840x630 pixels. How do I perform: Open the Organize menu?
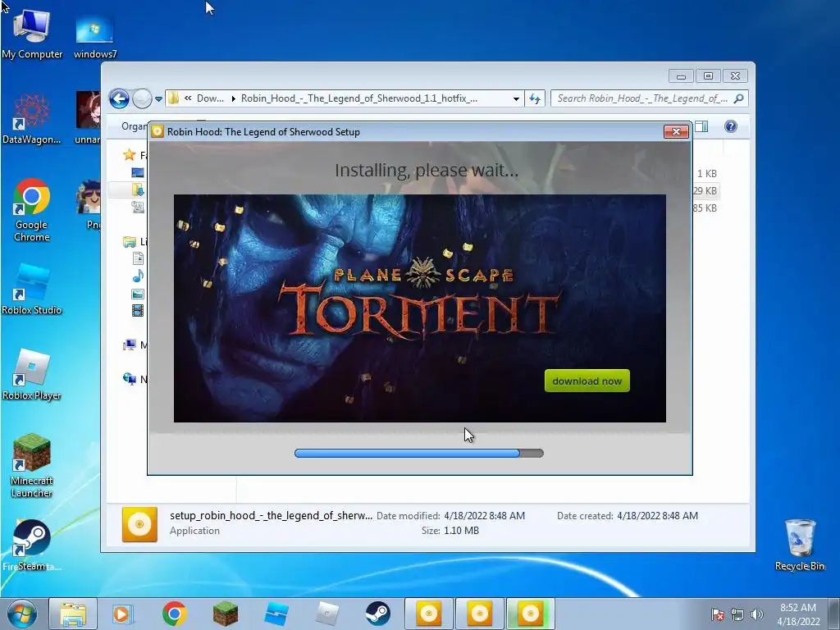[134, 126]
